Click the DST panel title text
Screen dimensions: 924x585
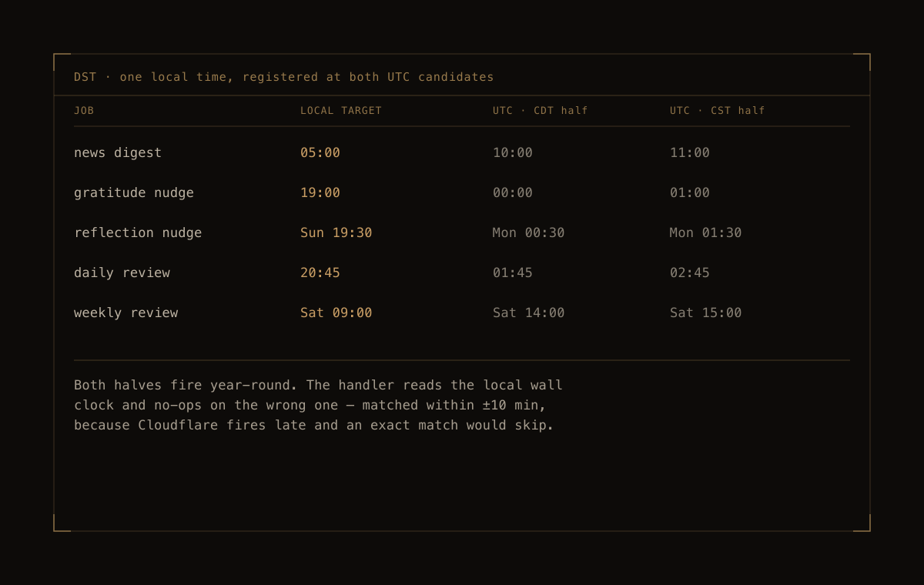[x=284, y=77]
